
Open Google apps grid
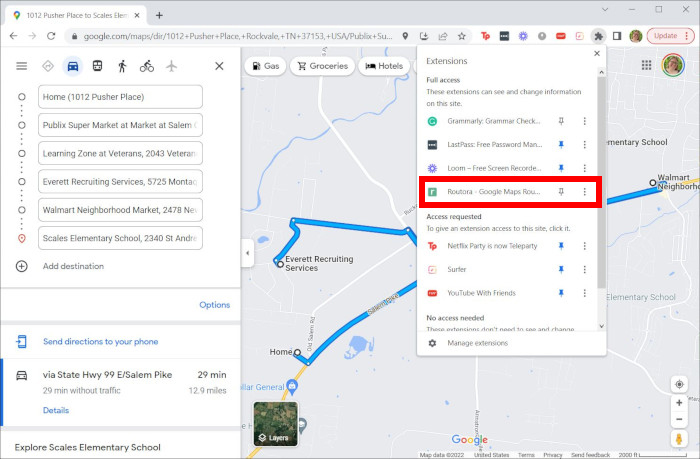(x=646, y=66)
